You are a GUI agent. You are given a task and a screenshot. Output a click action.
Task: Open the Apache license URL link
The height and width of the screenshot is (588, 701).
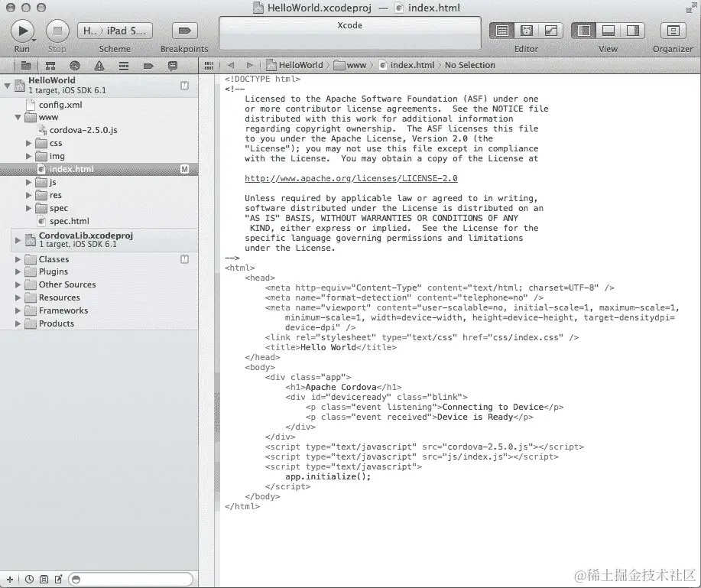click(351, 178)
